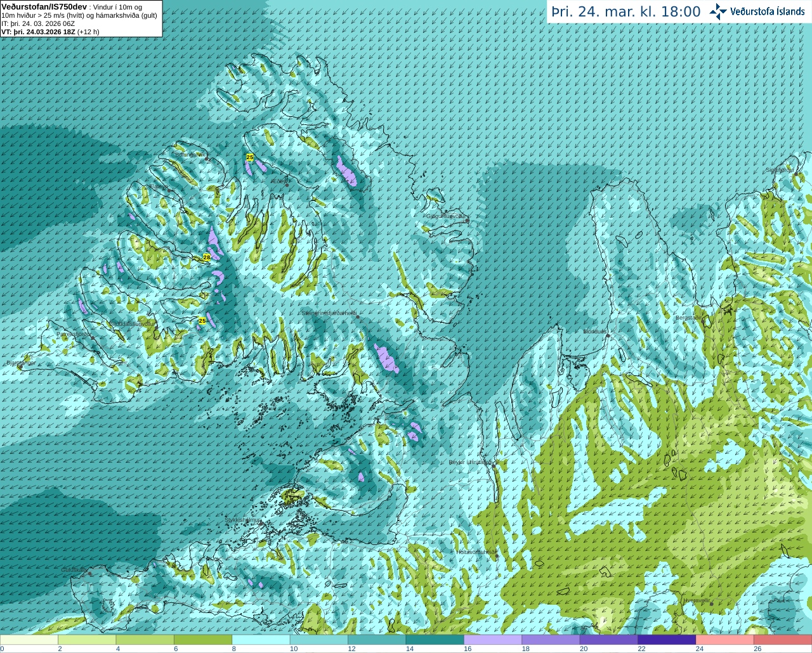Click the Veðurstofa Íslands logo icon
This screenshot has height=653, width=812.
click(718, 11)
